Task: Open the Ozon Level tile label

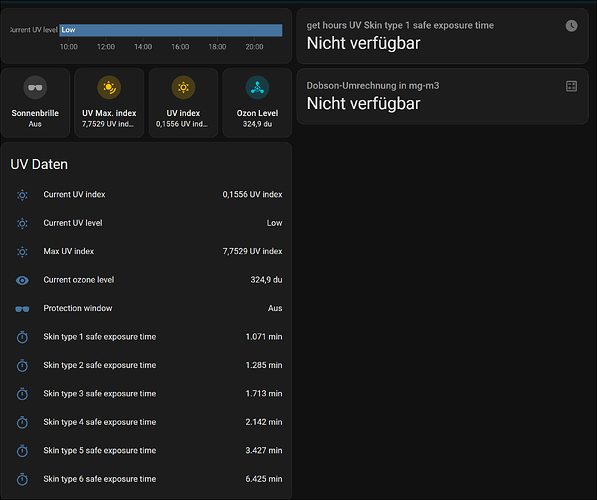Action: click(257, 113)
